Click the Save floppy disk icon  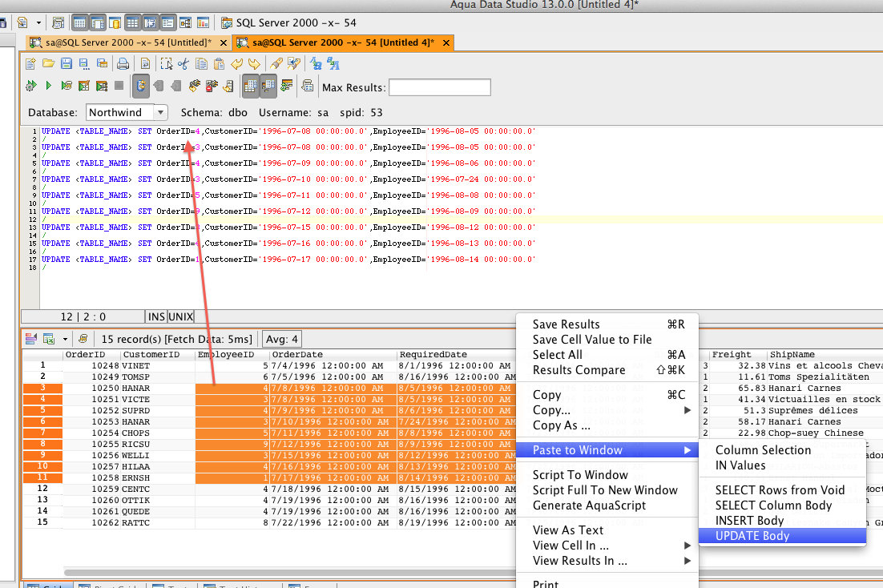pyautogui.click(x=67, y=63)
